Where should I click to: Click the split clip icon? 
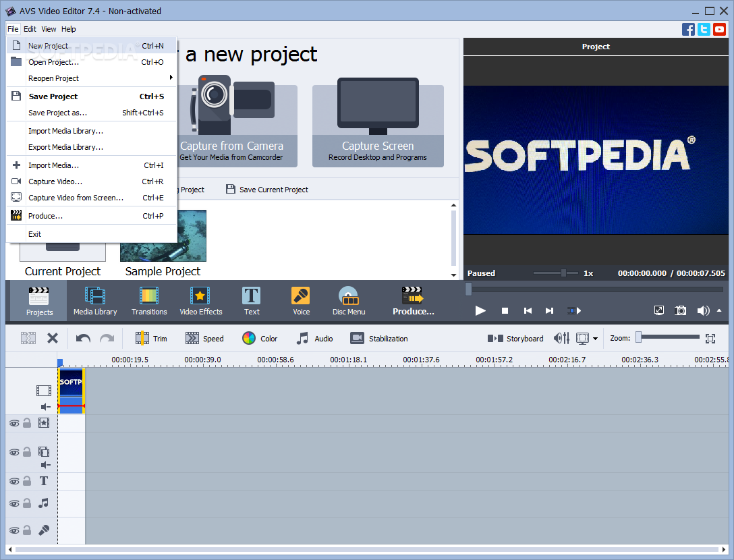(x=28, y=338)
